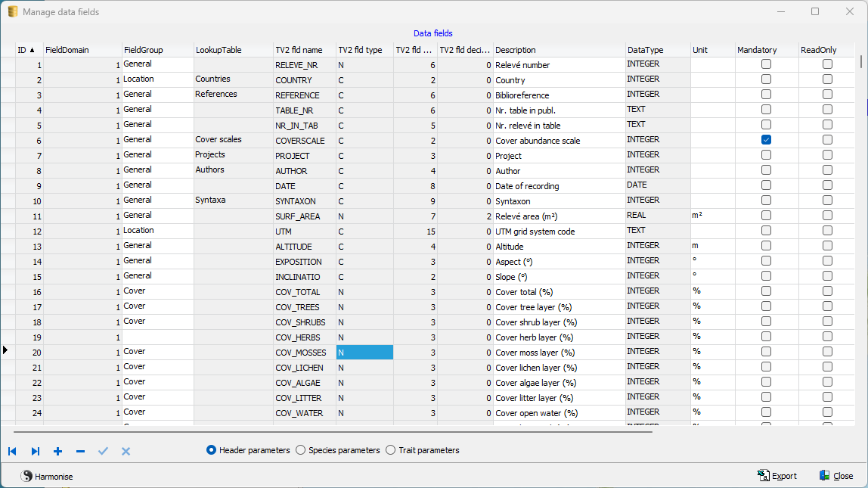Choose Trait parameters radio option
The width and height of the screenshot is (868, 488).
pyautogui.click(x=391, y=450)
